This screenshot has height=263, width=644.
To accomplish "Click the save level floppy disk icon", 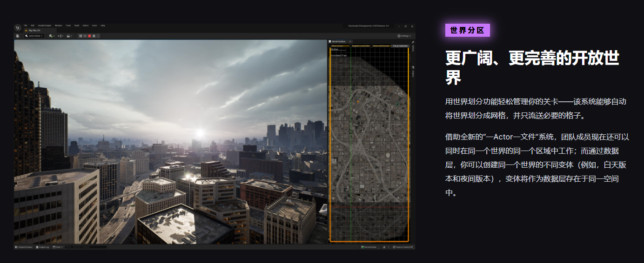I will coord(18,36).
